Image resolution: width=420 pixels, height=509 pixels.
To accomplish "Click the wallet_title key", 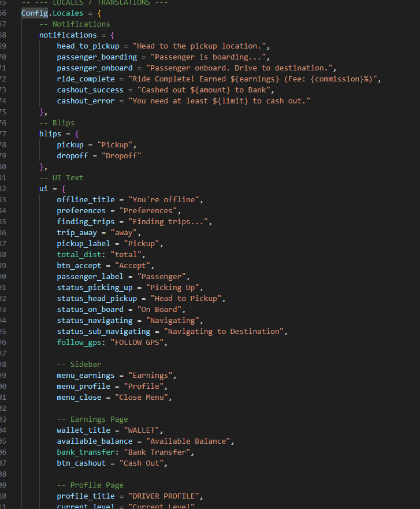I will [x=83, y=430].
